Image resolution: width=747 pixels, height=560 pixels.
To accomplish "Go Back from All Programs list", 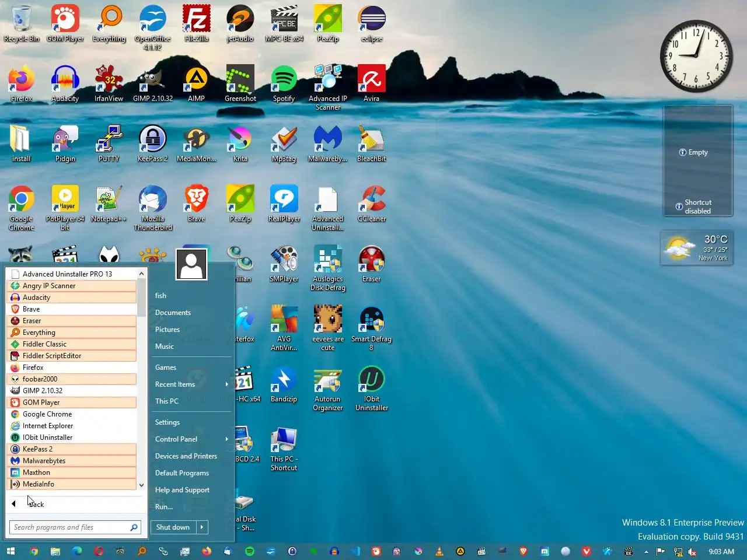I will pyautogui.click(x=29, y=504).
